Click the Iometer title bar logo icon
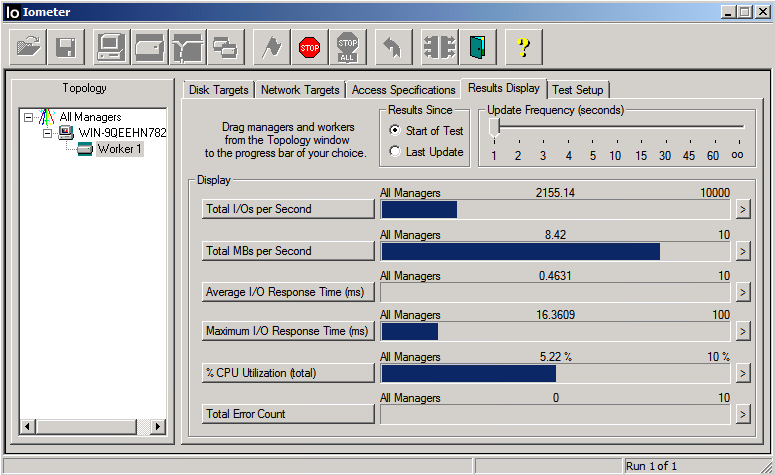Screen dimensions: 775x475 tap(12, 12)
